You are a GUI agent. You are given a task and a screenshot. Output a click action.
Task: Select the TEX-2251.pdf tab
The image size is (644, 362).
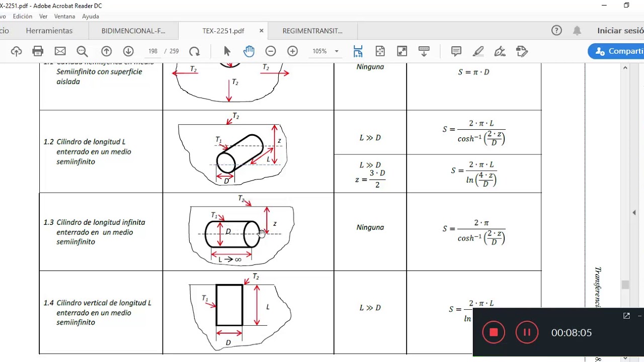(x=223, y=31)
